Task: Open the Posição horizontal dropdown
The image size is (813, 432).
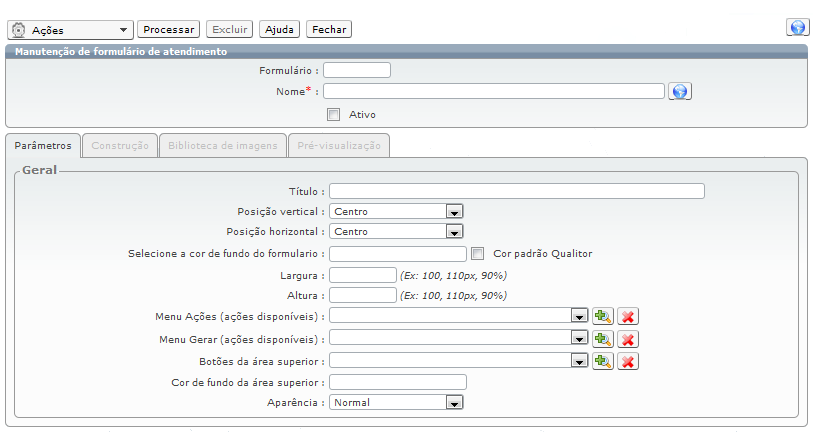Action: click(x=396, y=231)
